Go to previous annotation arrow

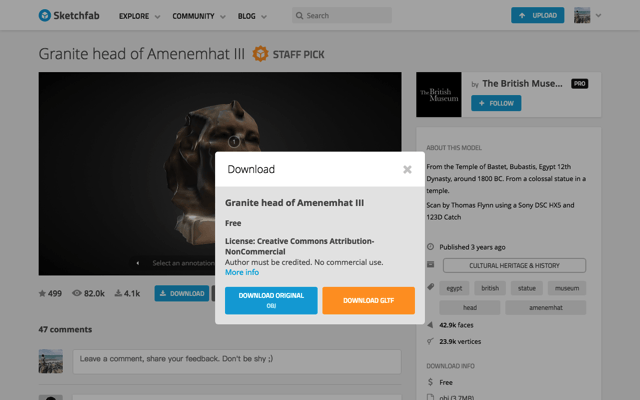pyautogui.click(x=138, y=263)
